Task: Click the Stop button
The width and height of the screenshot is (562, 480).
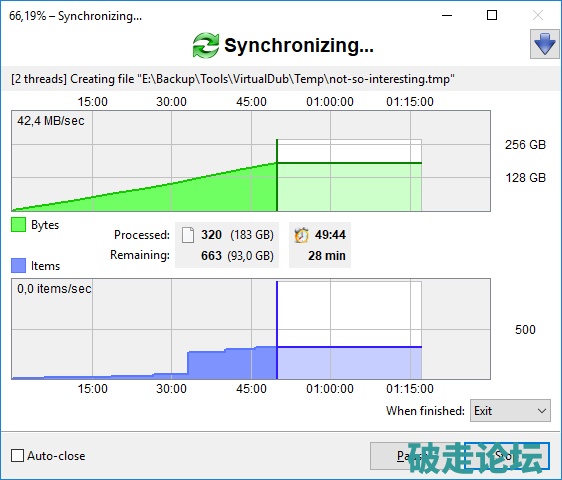Action: [507, 456]
